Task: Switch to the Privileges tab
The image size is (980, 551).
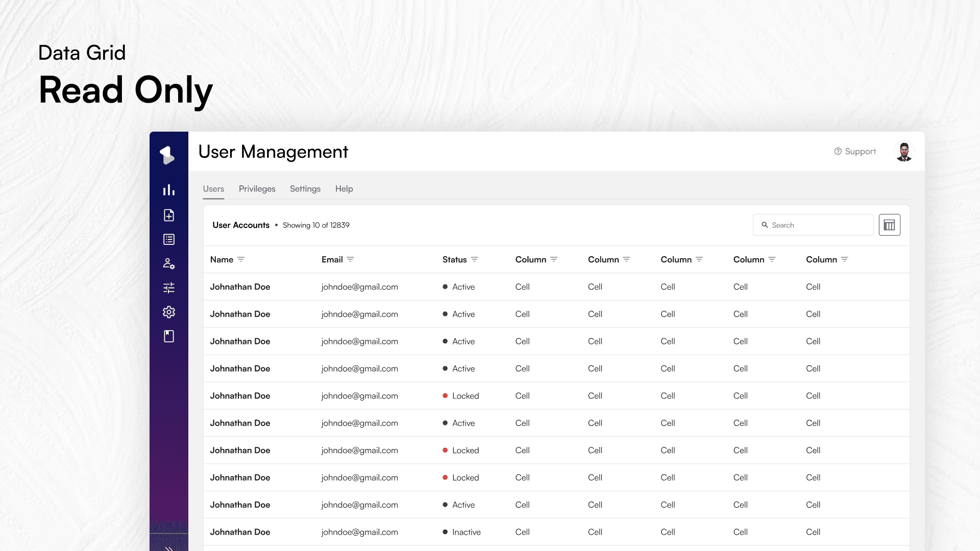Action: point(257,189)
